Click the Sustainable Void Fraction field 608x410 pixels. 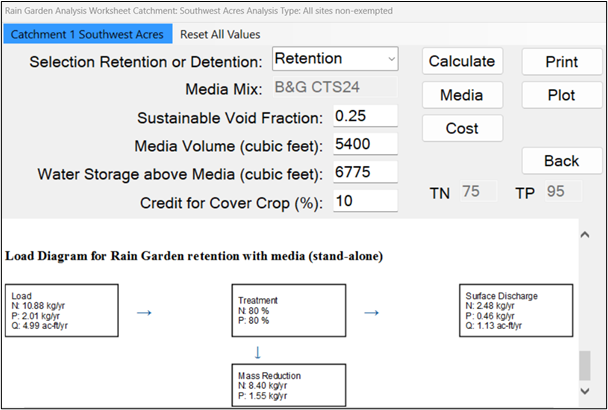pos(364,115)
